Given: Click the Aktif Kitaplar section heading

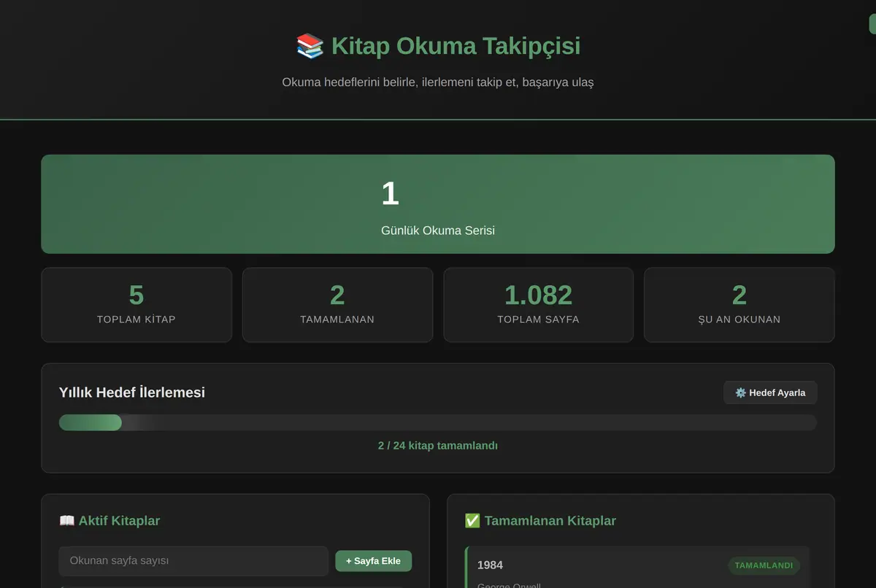Looking at the screenshot, I should (x=119, y=521).
